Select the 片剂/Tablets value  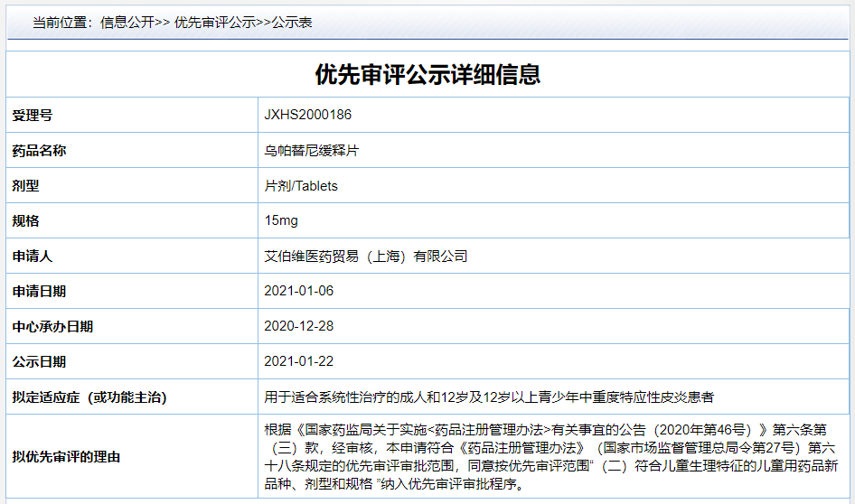tap(301, 186)
